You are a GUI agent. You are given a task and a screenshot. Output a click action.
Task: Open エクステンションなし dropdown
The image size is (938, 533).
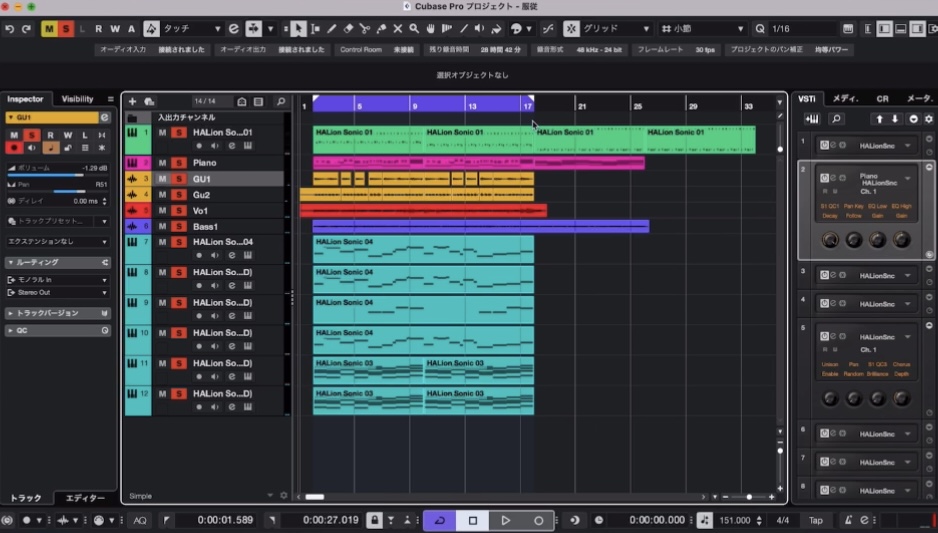[57, 242]
